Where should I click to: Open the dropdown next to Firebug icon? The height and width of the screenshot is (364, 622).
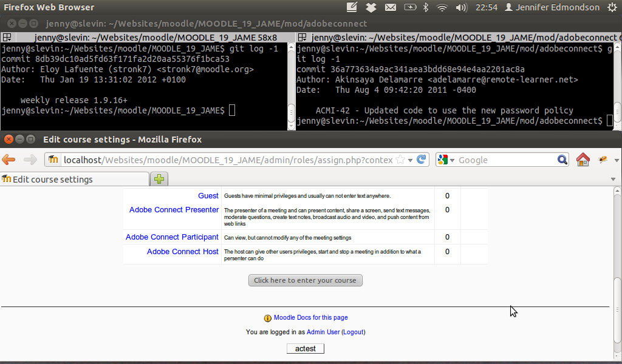pyautogui.click(x=617, y=160)
